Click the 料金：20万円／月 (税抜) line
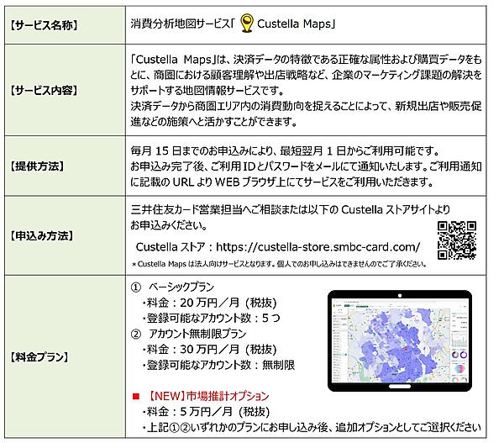 click(209, 303)
